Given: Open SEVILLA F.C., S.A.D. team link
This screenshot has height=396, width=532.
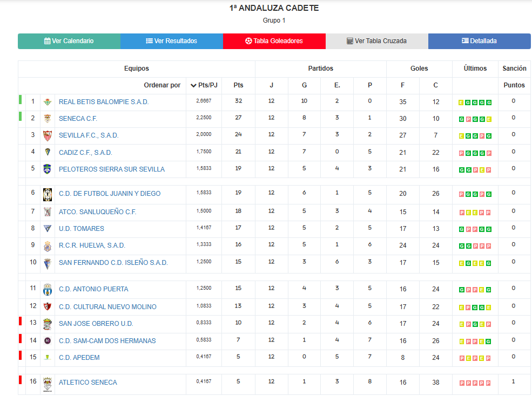Looking at the screenshot, I should (89, 135).
